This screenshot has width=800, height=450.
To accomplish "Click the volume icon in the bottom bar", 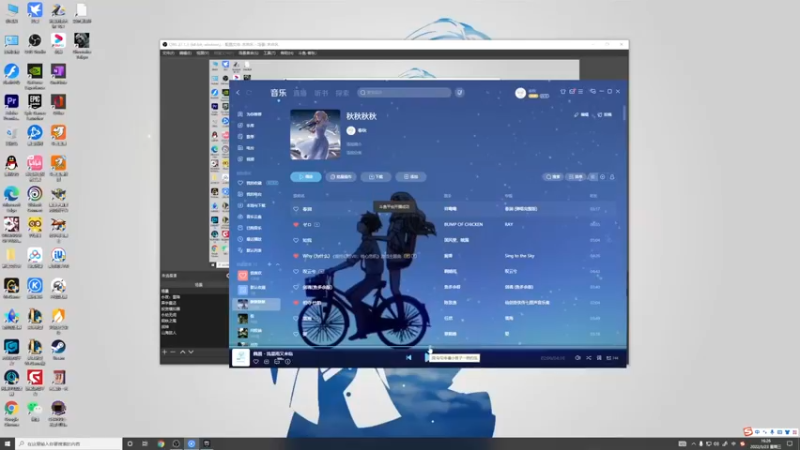I will (578, 358).
